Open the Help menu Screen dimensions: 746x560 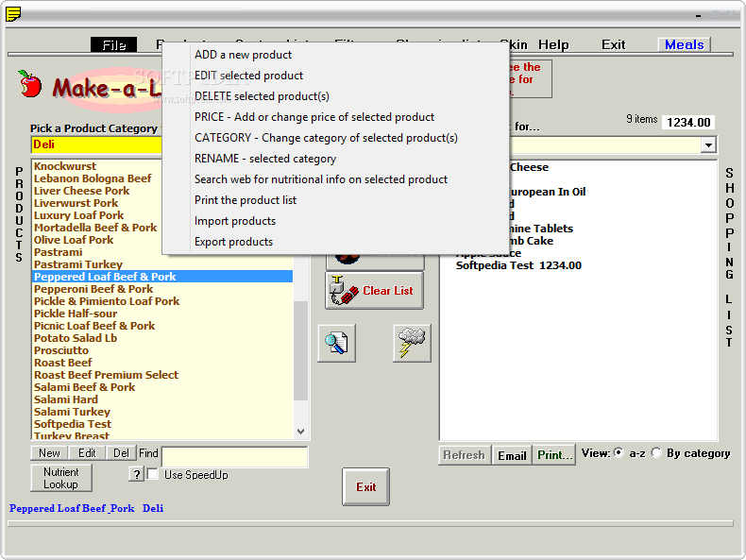[x=553, y=44]
